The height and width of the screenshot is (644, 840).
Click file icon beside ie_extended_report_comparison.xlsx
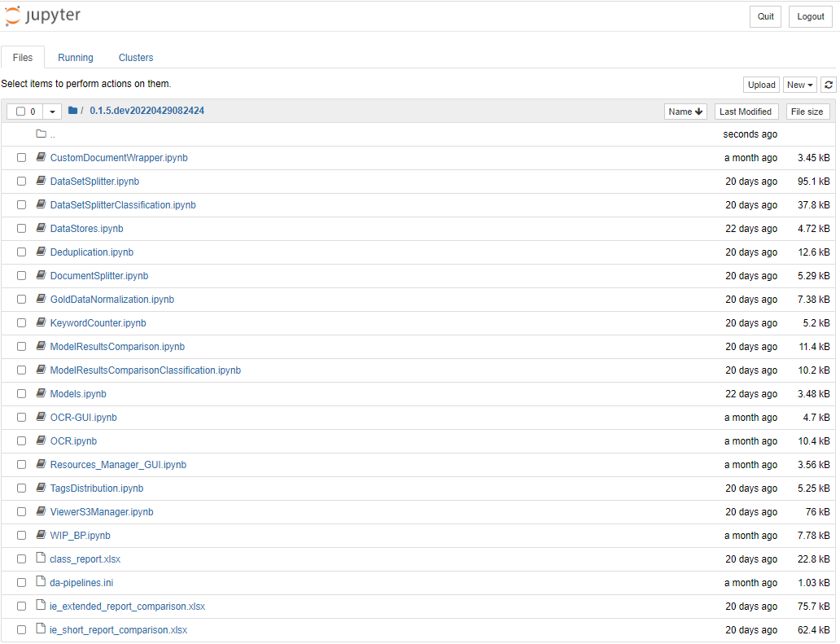41,605
